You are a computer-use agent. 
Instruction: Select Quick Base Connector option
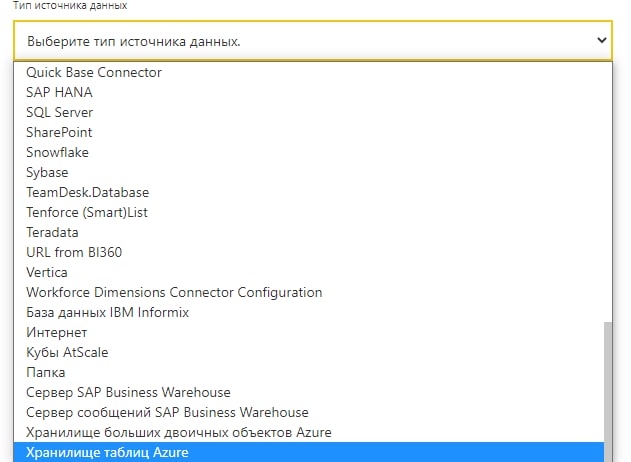[x=309, y=72]
